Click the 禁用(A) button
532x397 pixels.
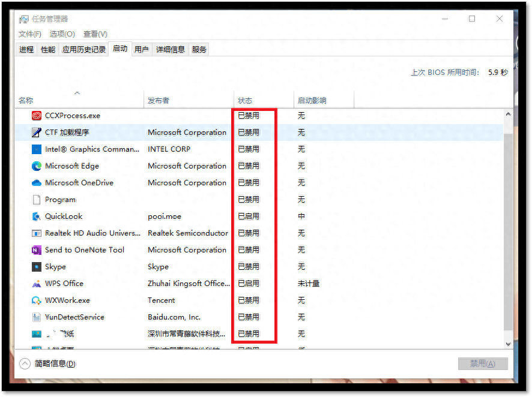(482, 363)
